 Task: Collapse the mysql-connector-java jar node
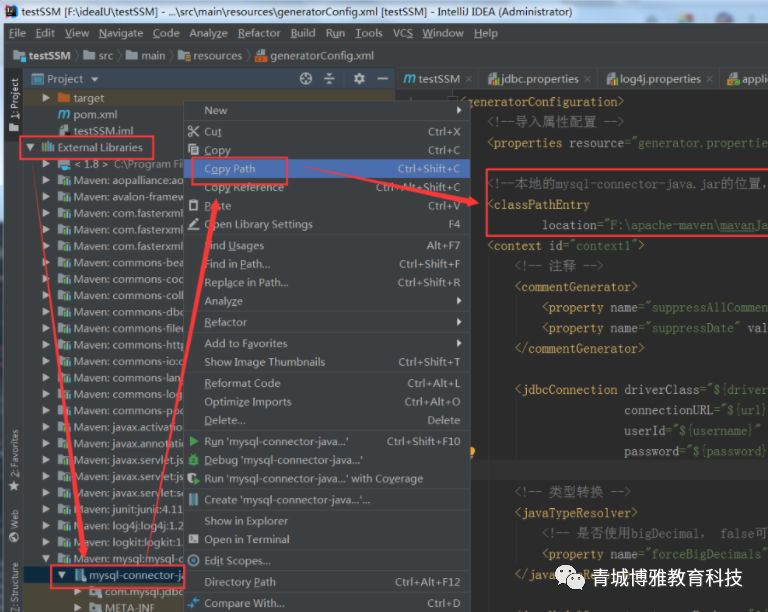pyautogui.click(x=62, y=575)
